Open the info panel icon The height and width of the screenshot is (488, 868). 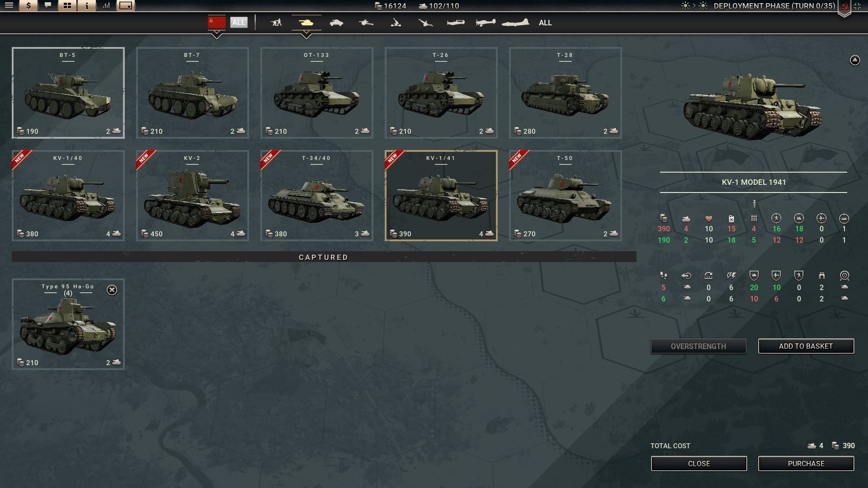[87, 6]
